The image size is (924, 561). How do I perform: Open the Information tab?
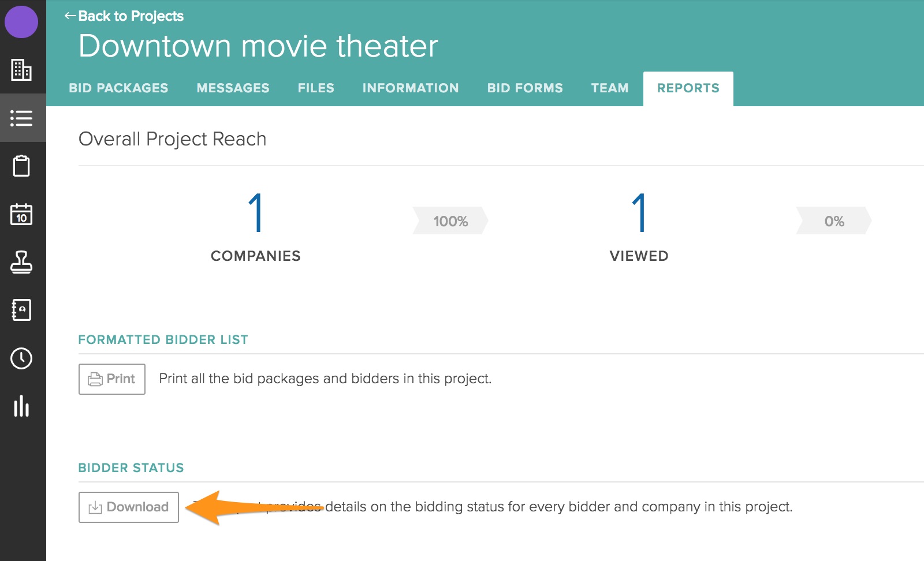411,88
